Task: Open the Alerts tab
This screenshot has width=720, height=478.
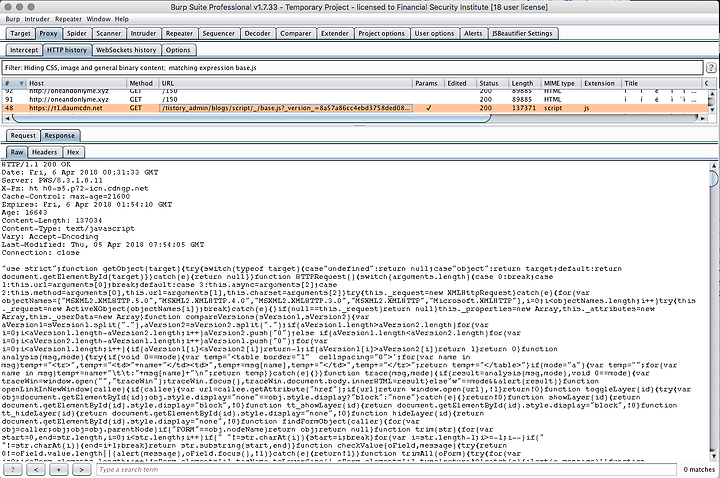Action: tap(472, 34)
